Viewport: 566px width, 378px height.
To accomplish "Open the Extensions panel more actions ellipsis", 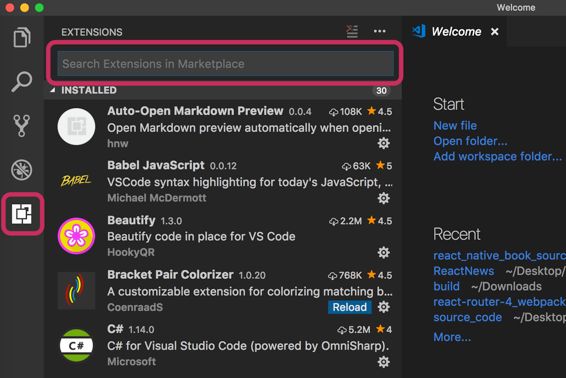I will (x=379, y=31).
